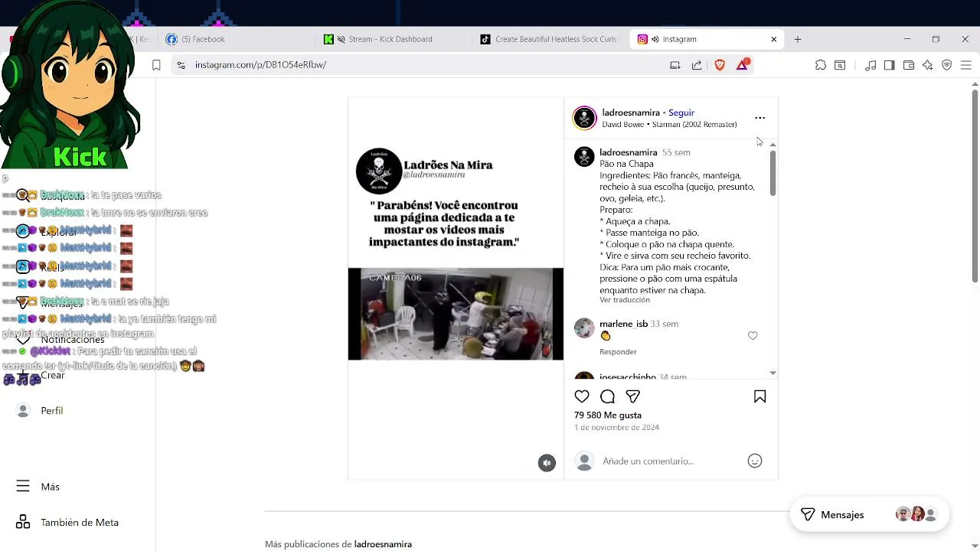This screenshot has height=551, width=980.
Task: View site information icon beside the URL
Action: (x=181, y=65)
